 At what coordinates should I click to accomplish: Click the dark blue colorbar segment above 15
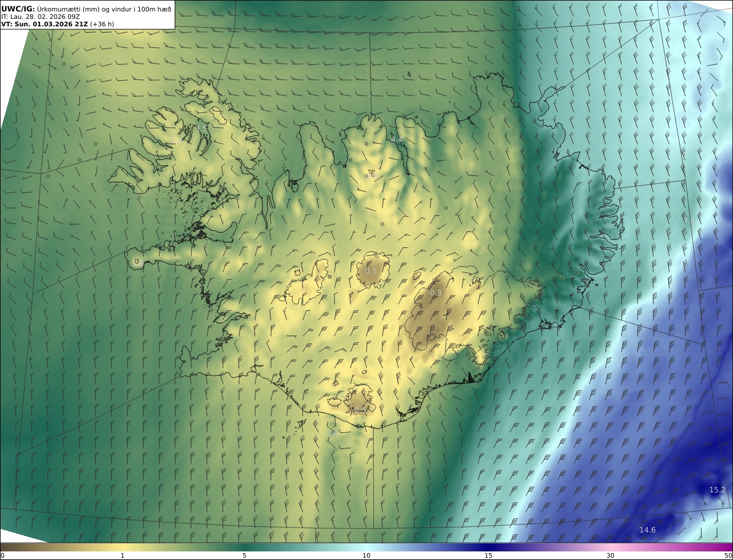(488, 547)
